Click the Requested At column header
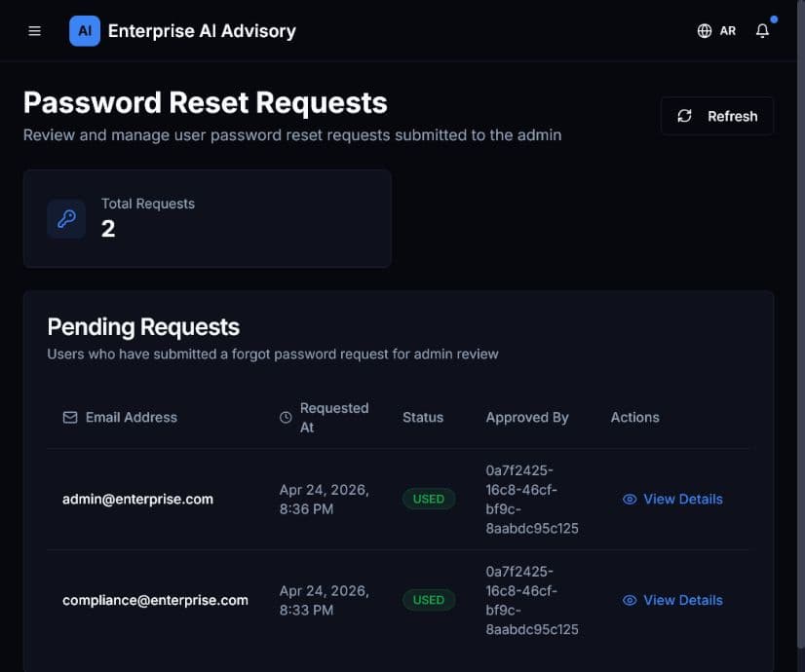The width and height of the screenshot is (805, 672). (334, 418)
